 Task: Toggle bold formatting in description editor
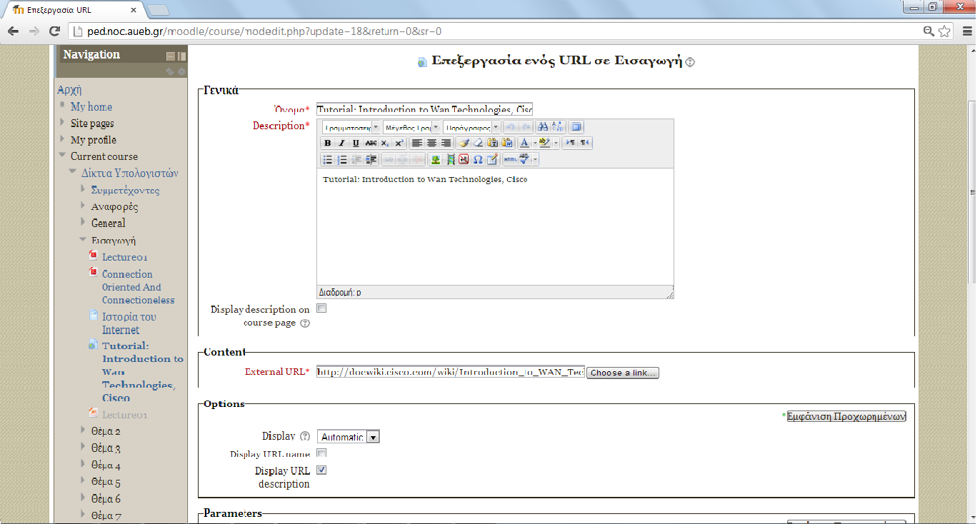point(328,143)
